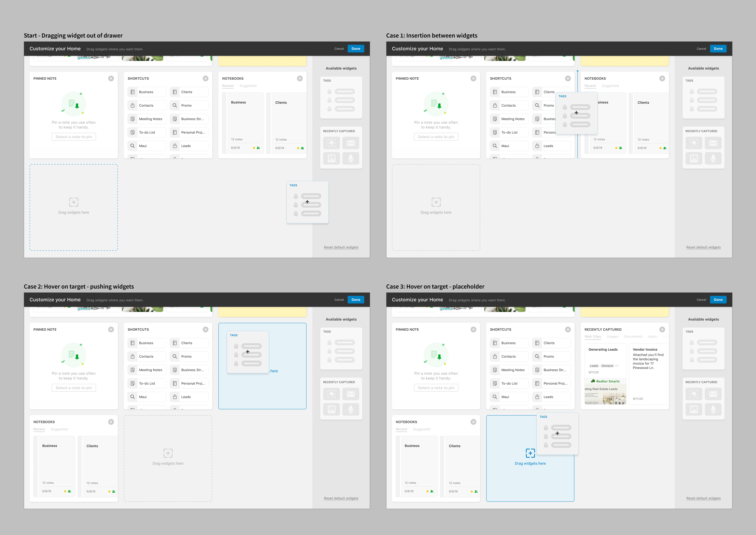Screen dimensions: 756x535
Task: Click the image icon in Case 3 drawer
Action: 694,409
